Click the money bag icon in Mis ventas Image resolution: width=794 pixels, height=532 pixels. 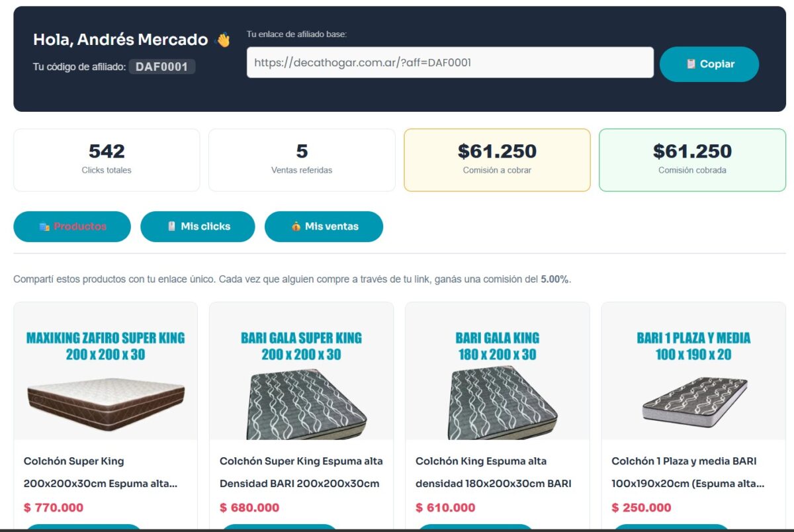tap(296, 226)
